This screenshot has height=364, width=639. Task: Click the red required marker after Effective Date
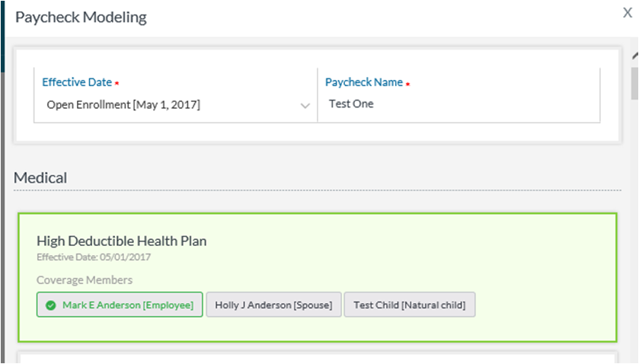coord(117,83)
